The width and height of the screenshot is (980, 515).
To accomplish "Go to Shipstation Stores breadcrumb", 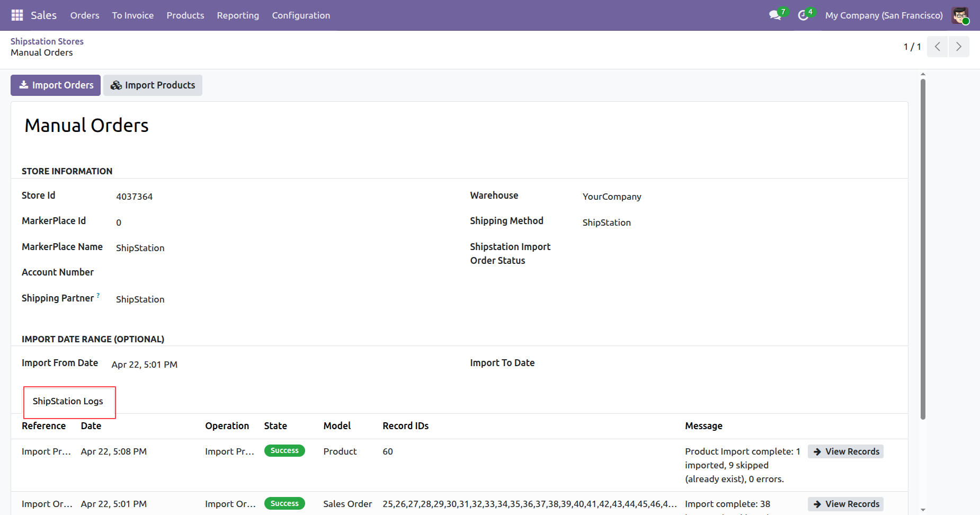I will pyautogui.click(x=47, y=41).
